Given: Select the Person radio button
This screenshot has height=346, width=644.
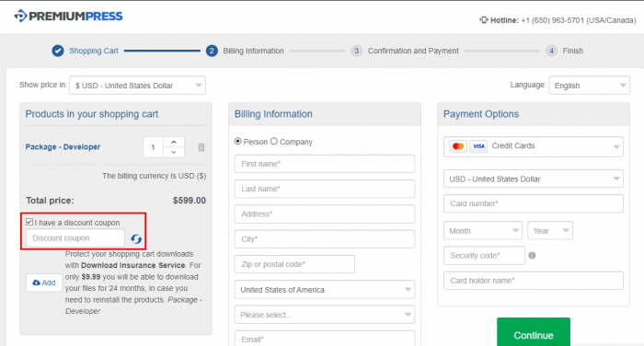Looking at the screenshot, I should [237, 142].
